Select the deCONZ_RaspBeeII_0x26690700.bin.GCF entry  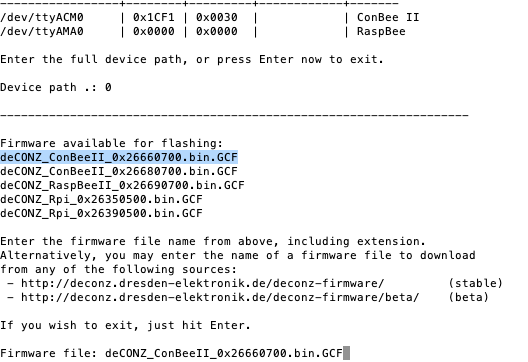[122, 185]
